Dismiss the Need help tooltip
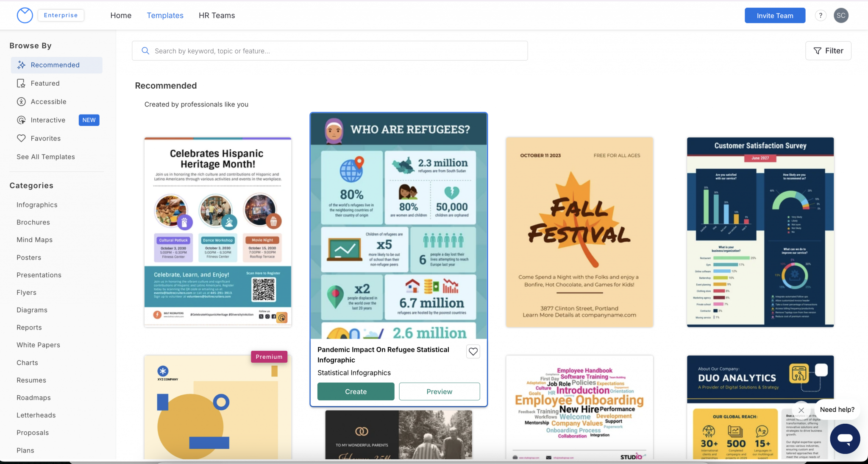 tap(801, 410)
